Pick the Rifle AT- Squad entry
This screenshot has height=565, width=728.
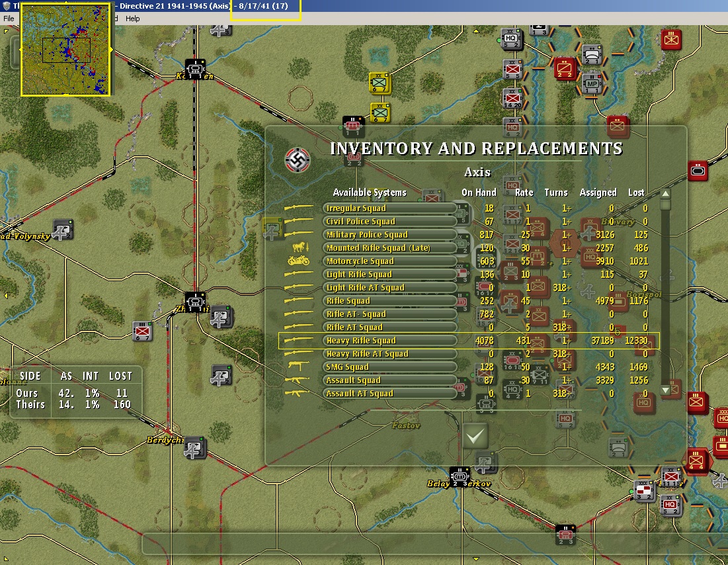[x=390, y=314]
